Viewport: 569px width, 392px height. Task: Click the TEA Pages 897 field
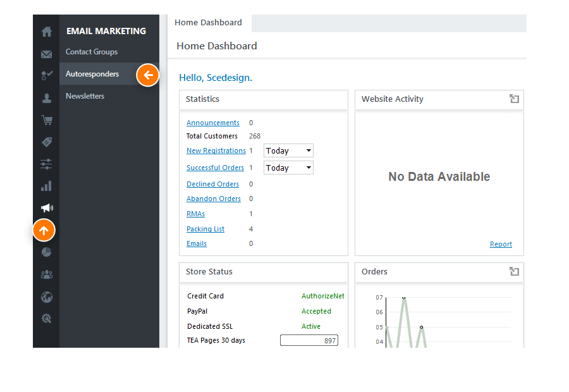309,340
